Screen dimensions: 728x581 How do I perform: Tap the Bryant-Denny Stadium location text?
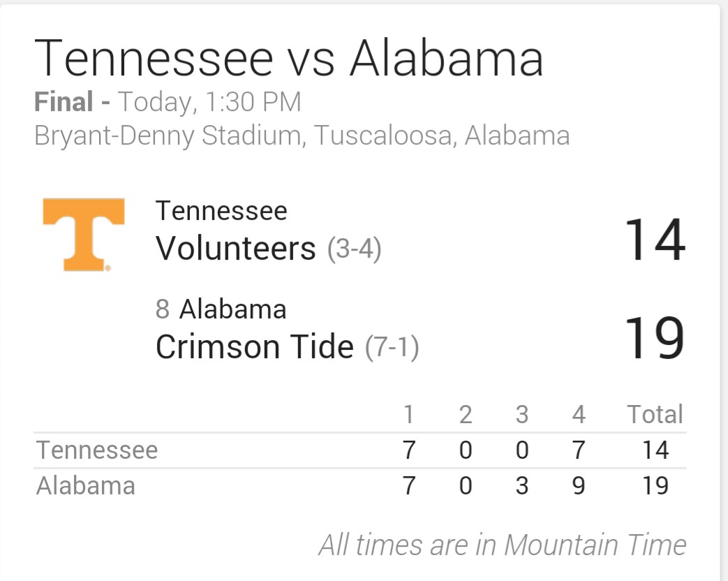[x=302, y=136]
